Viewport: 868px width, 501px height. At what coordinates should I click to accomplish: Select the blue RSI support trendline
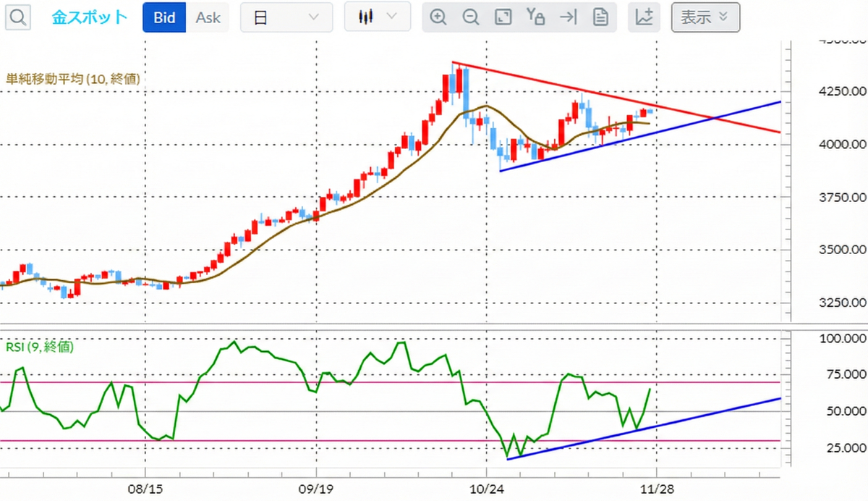644,429
